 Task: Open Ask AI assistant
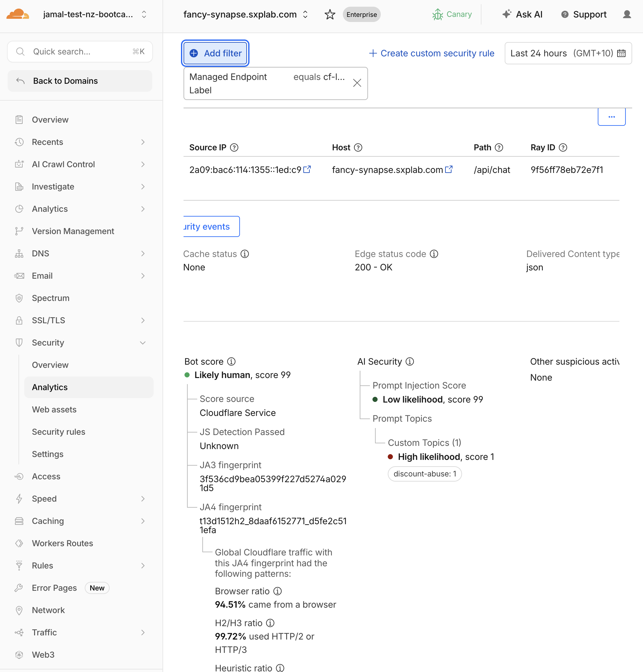click(x=522, y=14)
